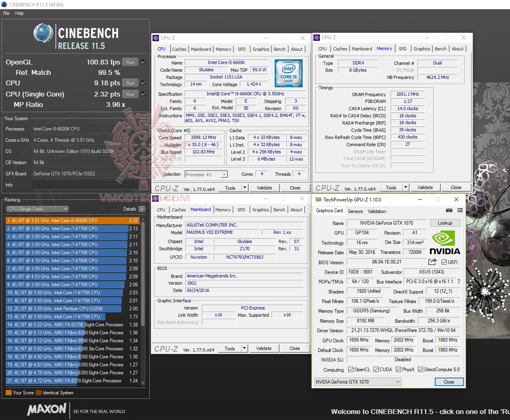This screenshot has width=510, height=420.
Task: Toggle the CPU test checkbox
Action: pos(144,83)
